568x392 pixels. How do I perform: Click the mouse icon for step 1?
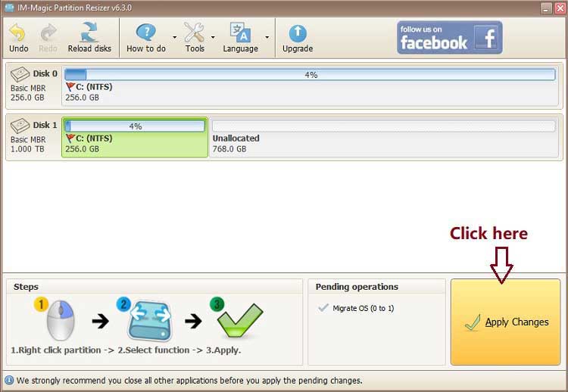point(60,320)
